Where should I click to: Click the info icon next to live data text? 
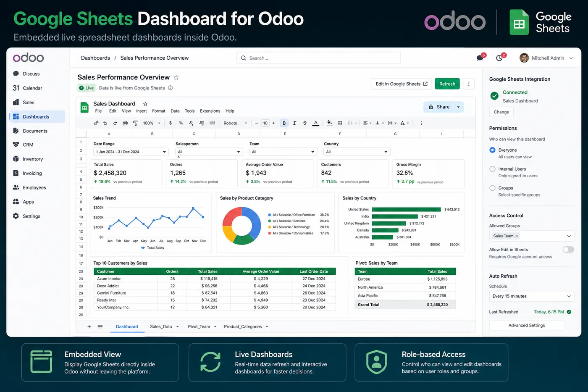(171, 88)
